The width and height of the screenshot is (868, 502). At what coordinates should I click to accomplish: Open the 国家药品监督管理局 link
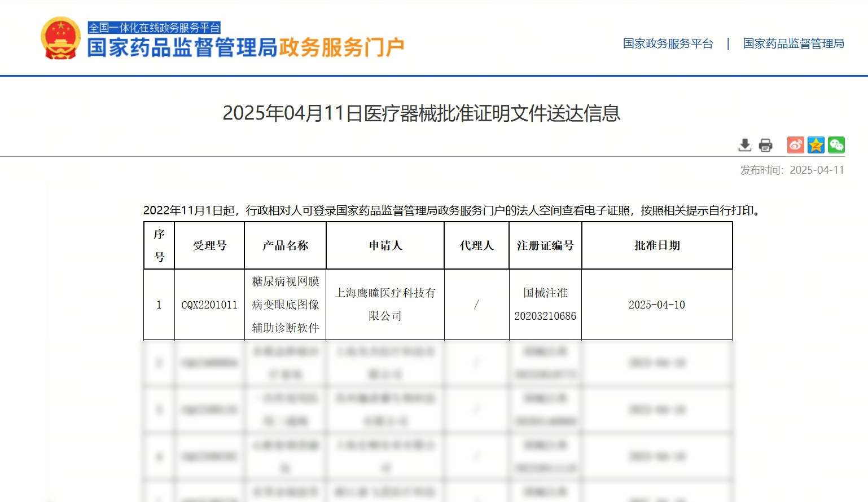pyautogui.click(x=793, y=43)
